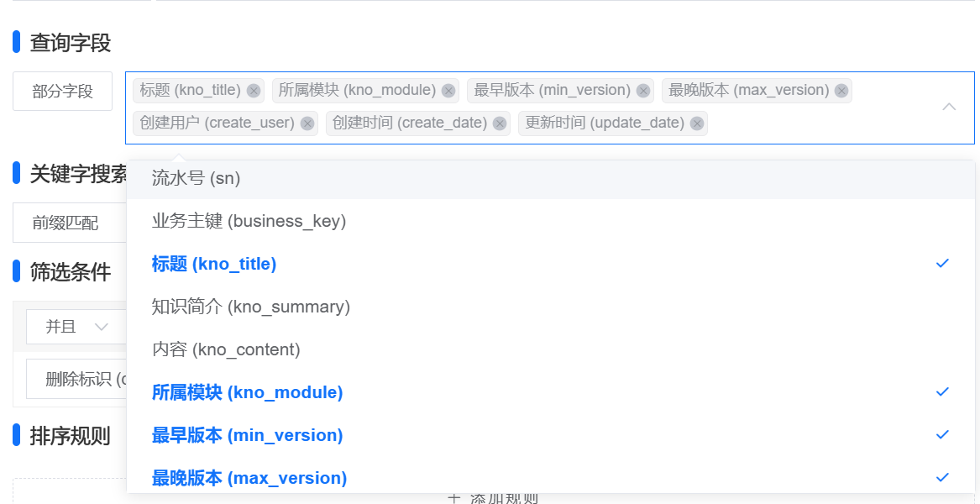Deselect the 标题 (kno_title) option in the list

point(214,264)
